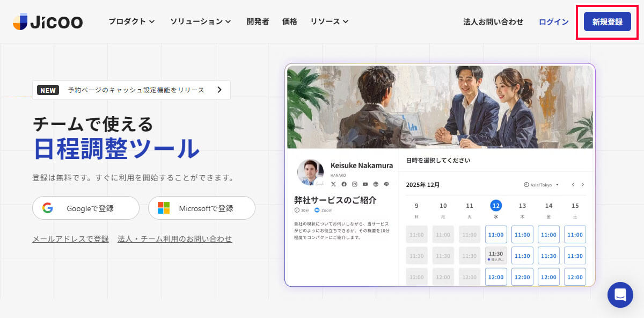Select the 11:00 slot on December 12
Viewport: 644px width, 318px height.
pyautogui.click(x=495, y=234)
